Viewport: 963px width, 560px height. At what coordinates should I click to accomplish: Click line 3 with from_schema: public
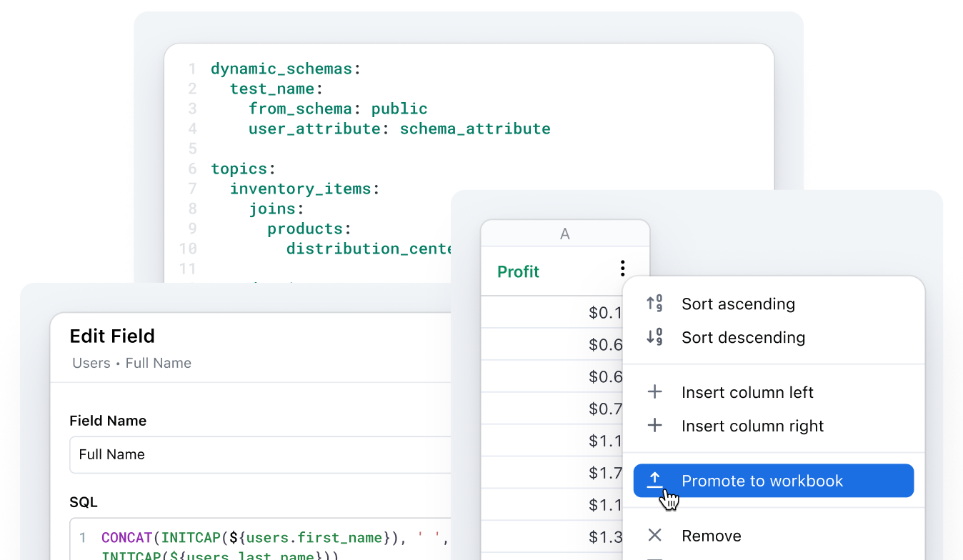pos(337,109)
